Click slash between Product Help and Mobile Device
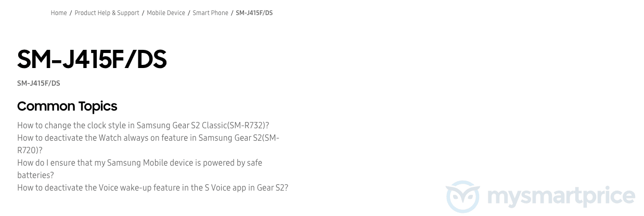 pos(143,13)
